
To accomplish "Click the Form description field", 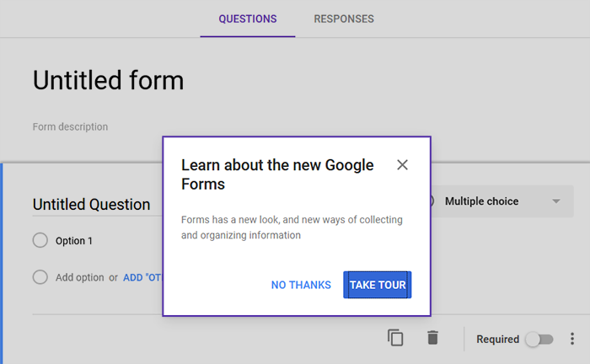I will [70, 126].
